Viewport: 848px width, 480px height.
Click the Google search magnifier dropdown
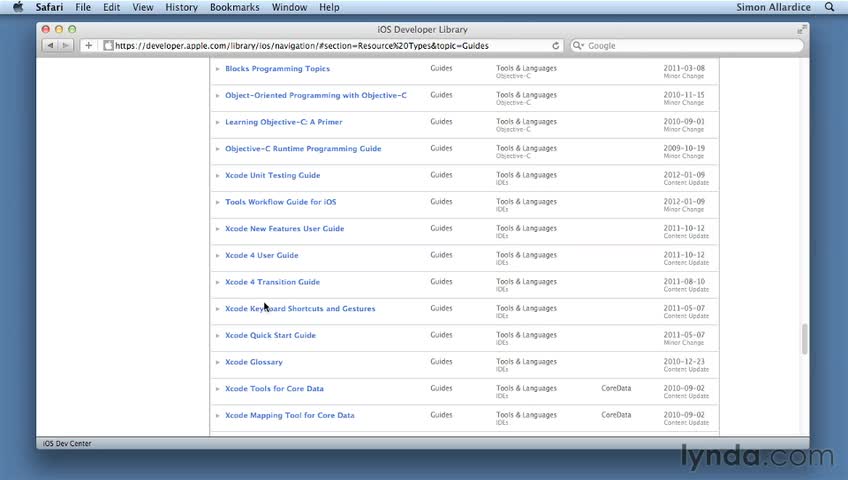578,45
